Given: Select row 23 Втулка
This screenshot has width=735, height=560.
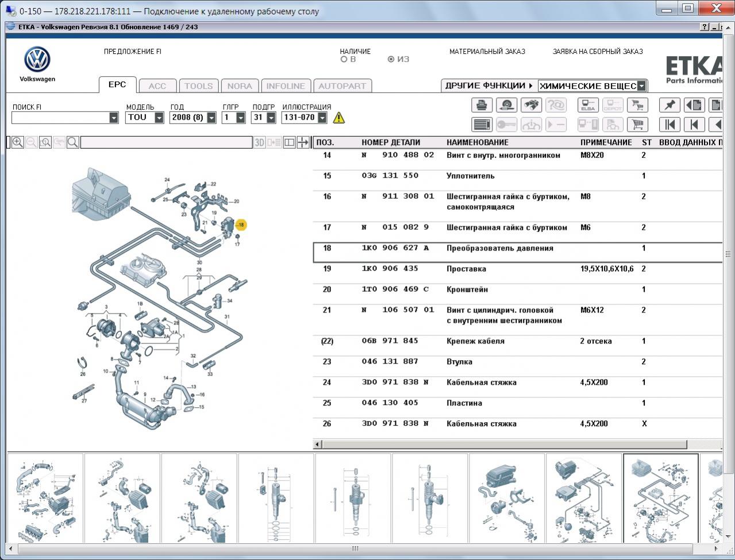Looking at the screenshot, I should tap(517, 366).
